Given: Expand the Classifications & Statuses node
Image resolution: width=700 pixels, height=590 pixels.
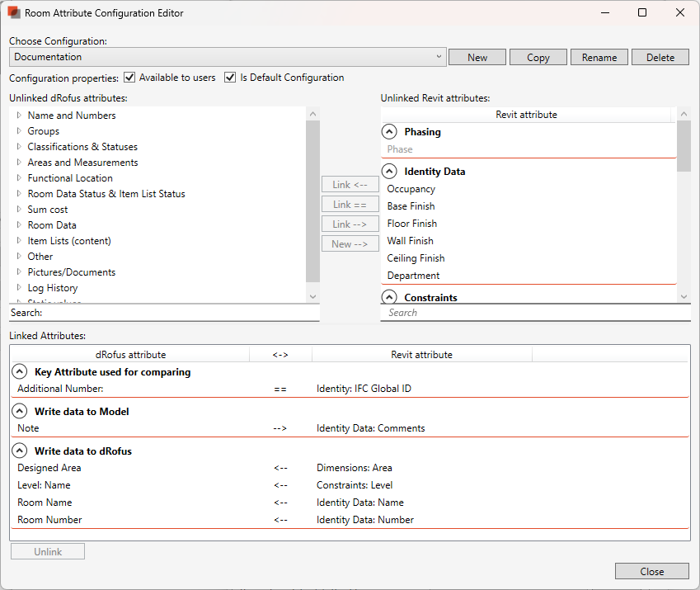Looking at the screenshot, I should (x=19, y=147).
